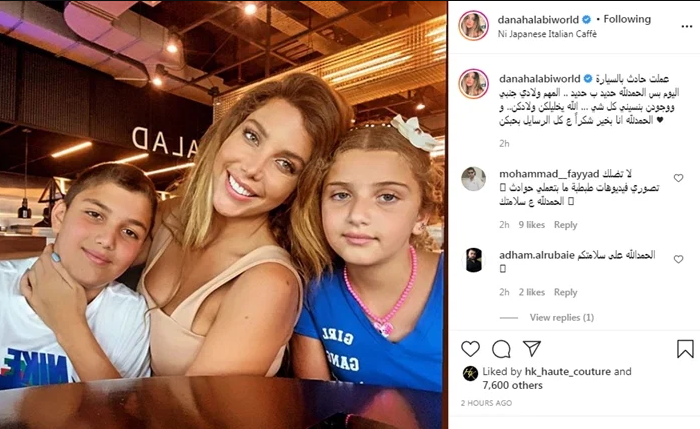Image resolution: width=700 pixels, height=429 pixels.
Task: Save post with the bookmark icon
Action: coord(685,349)
